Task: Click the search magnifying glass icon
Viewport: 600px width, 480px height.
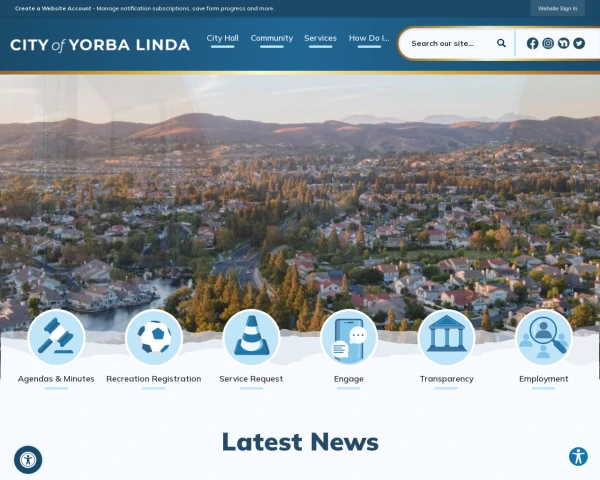Action: (501, 43)
